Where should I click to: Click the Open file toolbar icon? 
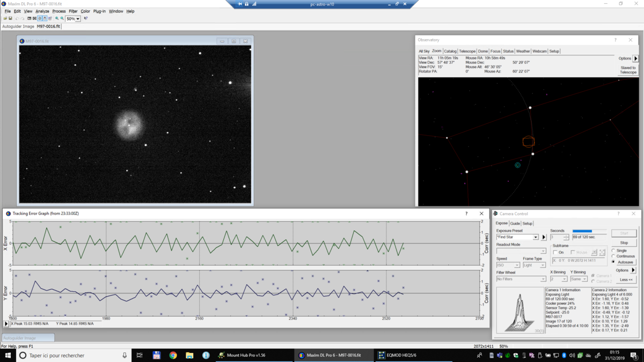tap(5, 18)
